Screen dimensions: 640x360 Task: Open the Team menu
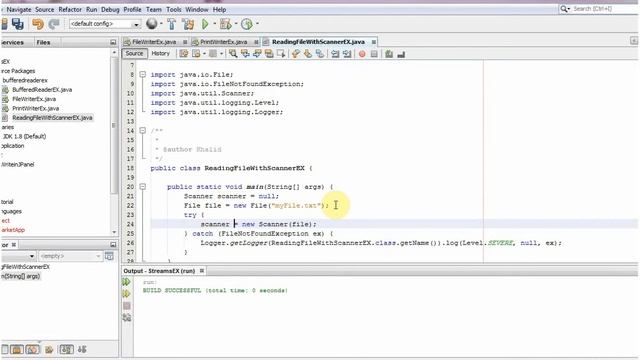click(153, 9)
